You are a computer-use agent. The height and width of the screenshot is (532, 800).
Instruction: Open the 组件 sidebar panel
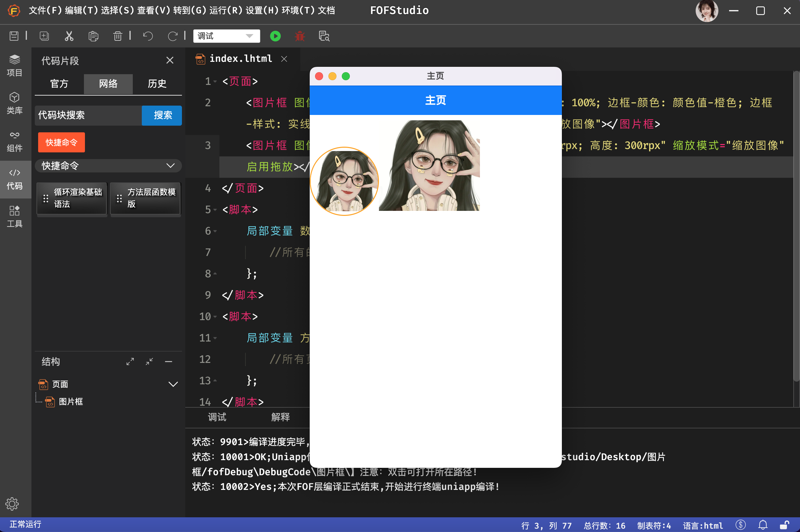click(x=15, y=141)
